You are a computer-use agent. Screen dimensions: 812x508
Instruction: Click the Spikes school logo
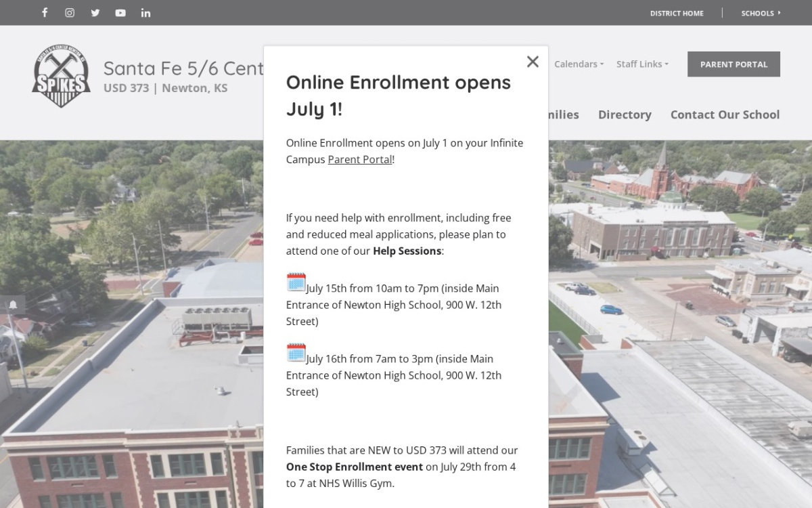(x=62, y=76)
